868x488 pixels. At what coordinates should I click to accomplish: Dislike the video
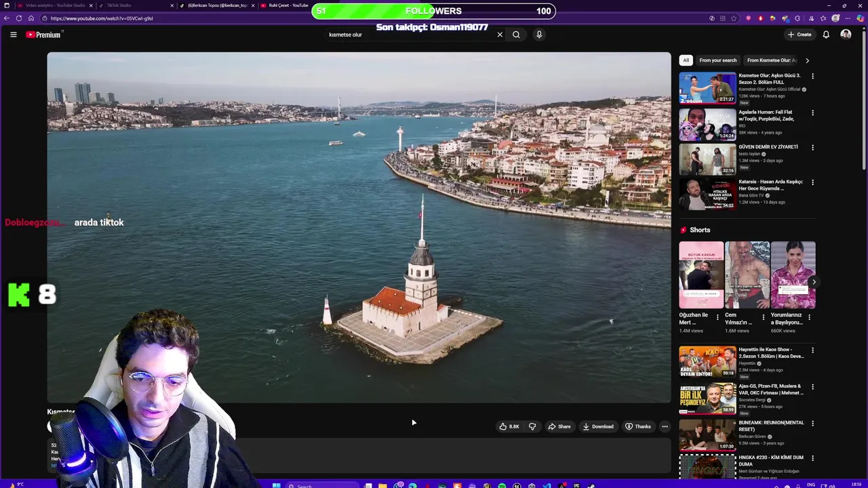pos(532,426)
